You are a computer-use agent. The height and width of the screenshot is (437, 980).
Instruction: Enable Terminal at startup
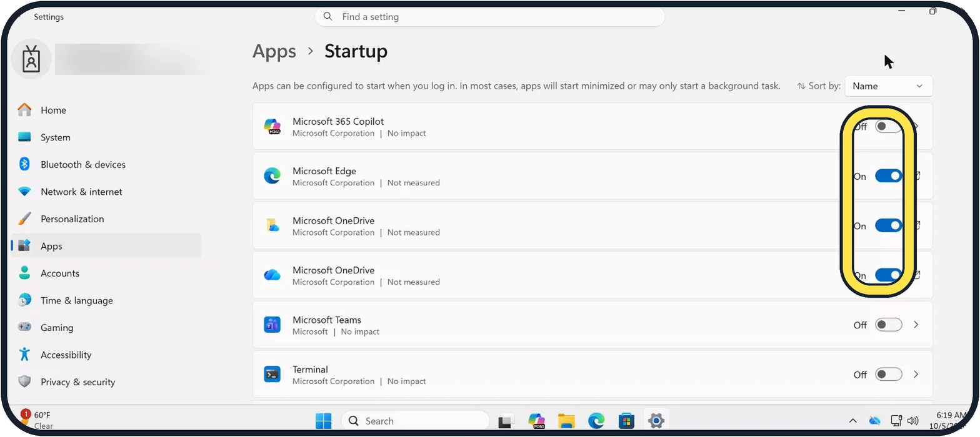pos(888,374)
